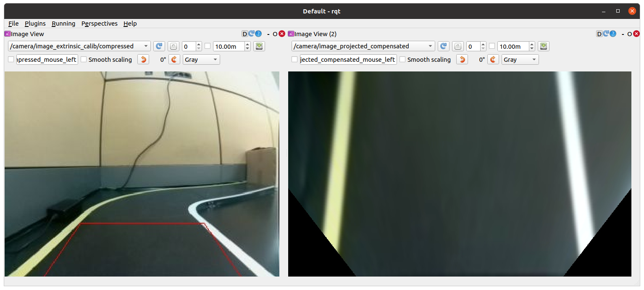Open help for Image View (2)
Viewport: 644px width, 290px height.
click(x=613, y=34)
